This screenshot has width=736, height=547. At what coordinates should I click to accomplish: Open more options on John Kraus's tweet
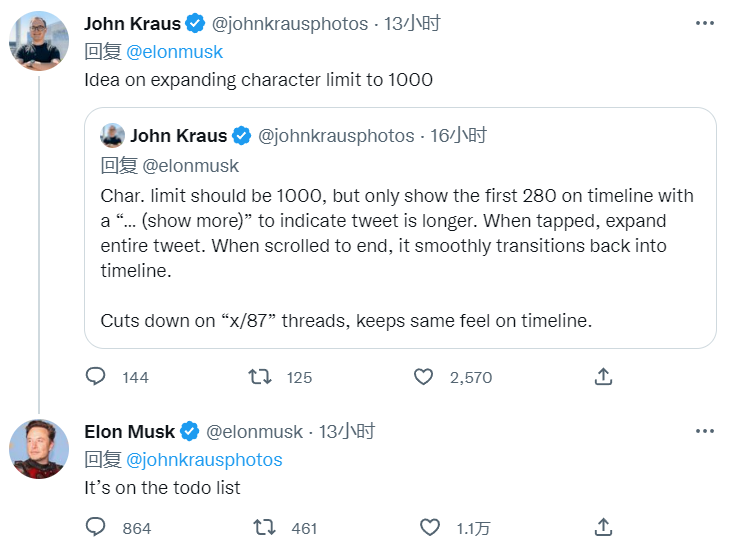[x=704, y=22]
